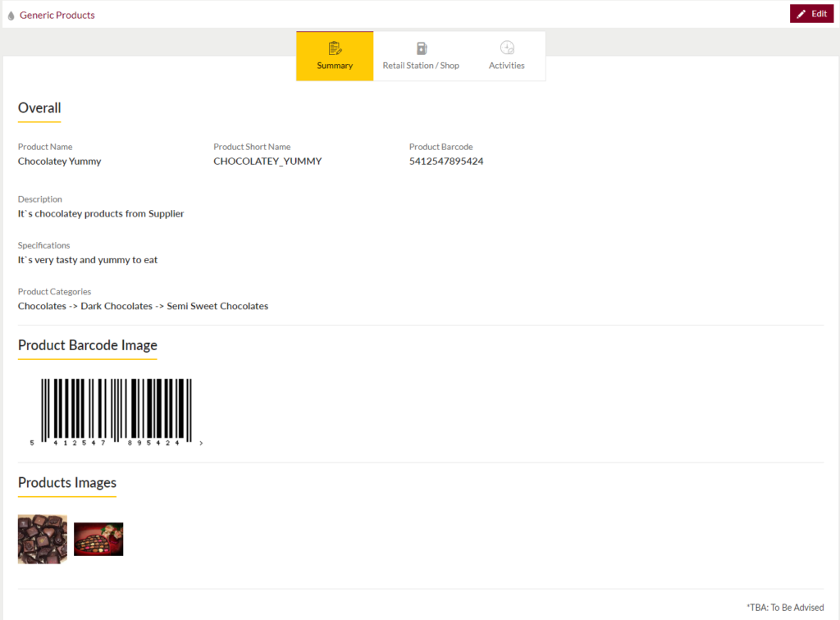Click the pencil icon in Edit button
This screenshot has width=840, height=620.
point(801,15)
